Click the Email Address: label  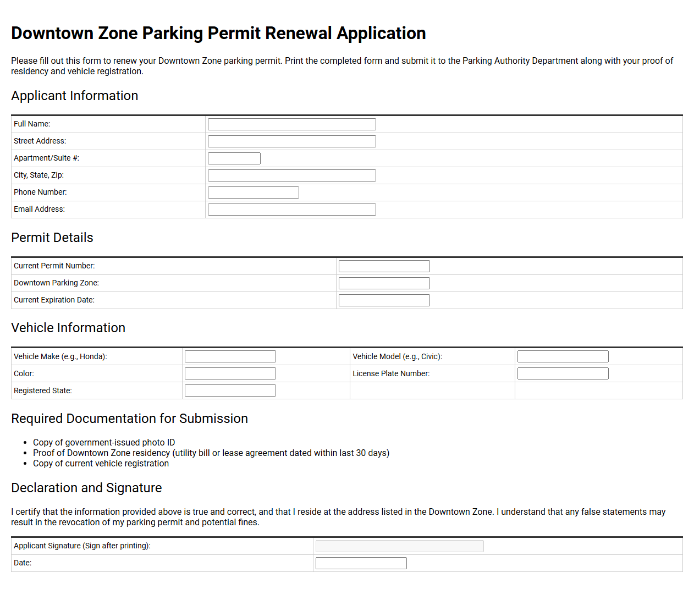tap(40, 210)
